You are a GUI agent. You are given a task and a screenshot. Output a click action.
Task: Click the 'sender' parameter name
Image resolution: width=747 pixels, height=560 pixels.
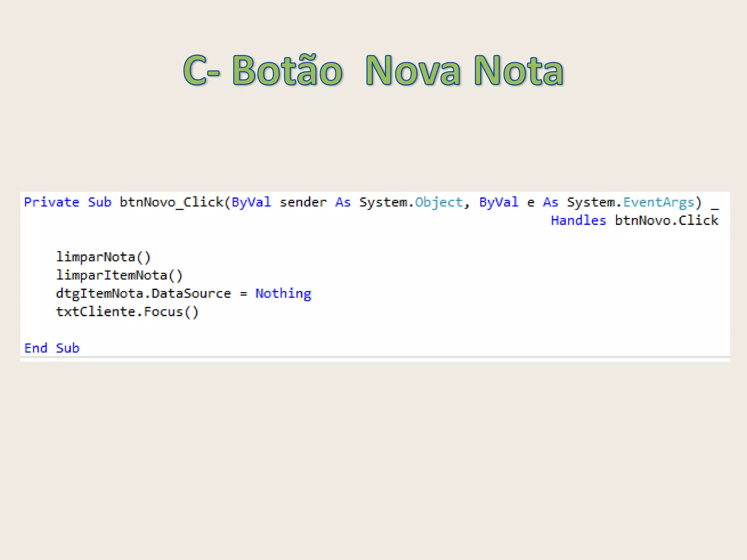303,202
